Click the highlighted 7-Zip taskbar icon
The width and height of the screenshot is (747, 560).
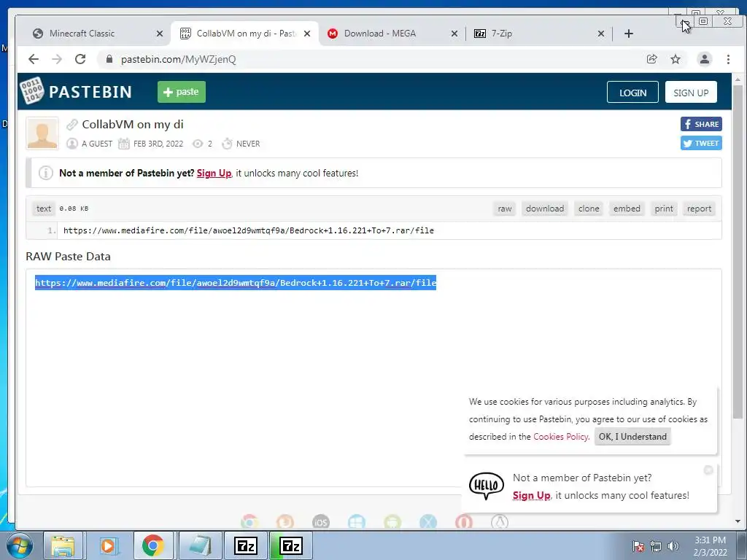coord(291,545)
